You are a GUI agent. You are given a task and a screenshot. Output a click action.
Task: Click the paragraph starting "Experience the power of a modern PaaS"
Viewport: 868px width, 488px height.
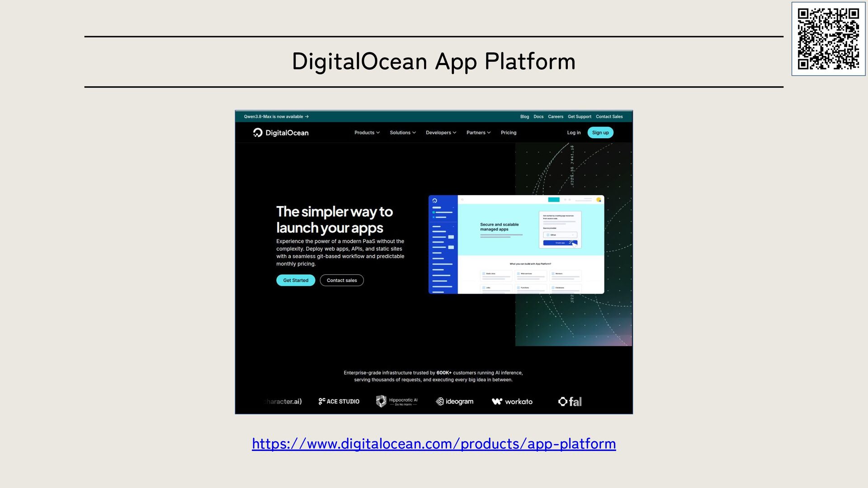point(340,253)
